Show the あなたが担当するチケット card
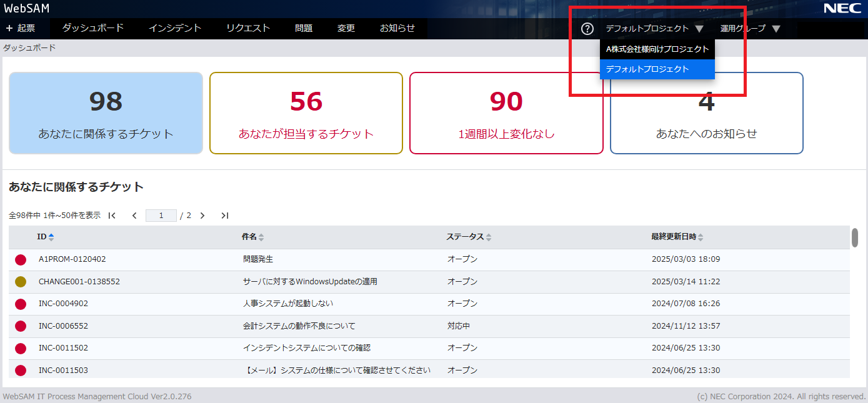The width and height of the screenshot is (868, 403). pyautogui.click(x=306, y=113)
